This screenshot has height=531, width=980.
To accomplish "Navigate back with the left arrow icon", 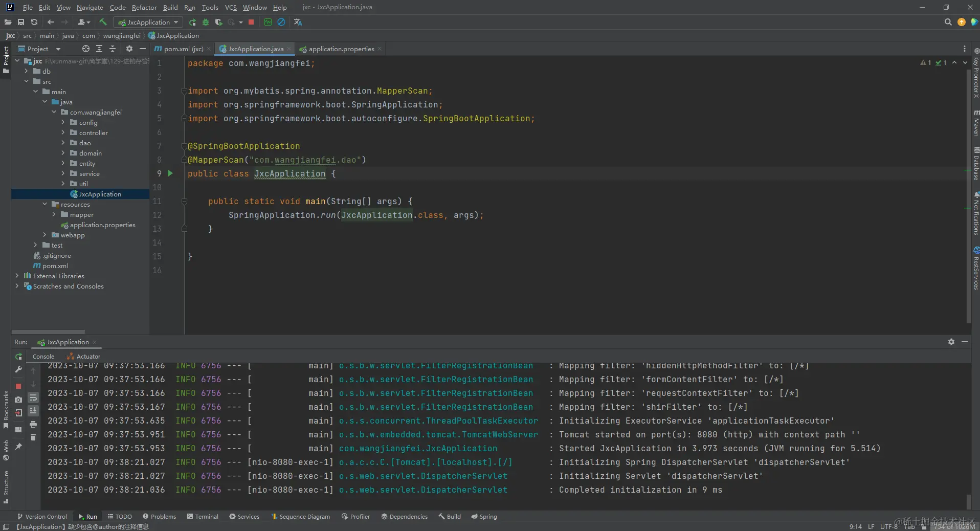I will pos(51,22).
